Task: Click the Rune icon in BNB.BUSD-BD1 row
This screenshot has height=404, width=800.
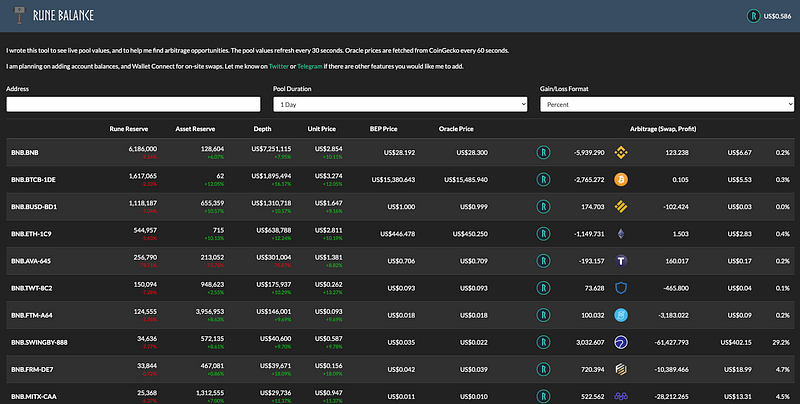Action: (x=543, y=207)
